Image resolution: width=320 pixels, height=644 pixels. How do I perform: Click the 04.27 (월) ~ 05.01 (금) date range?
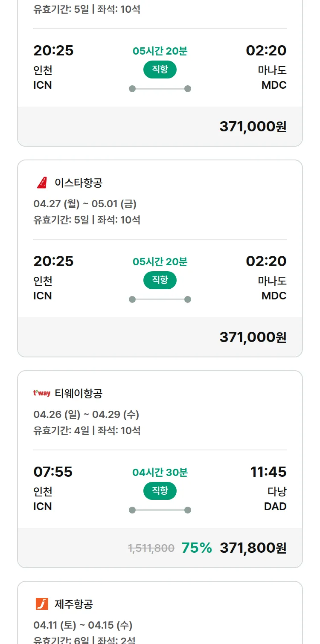[85, 204]
